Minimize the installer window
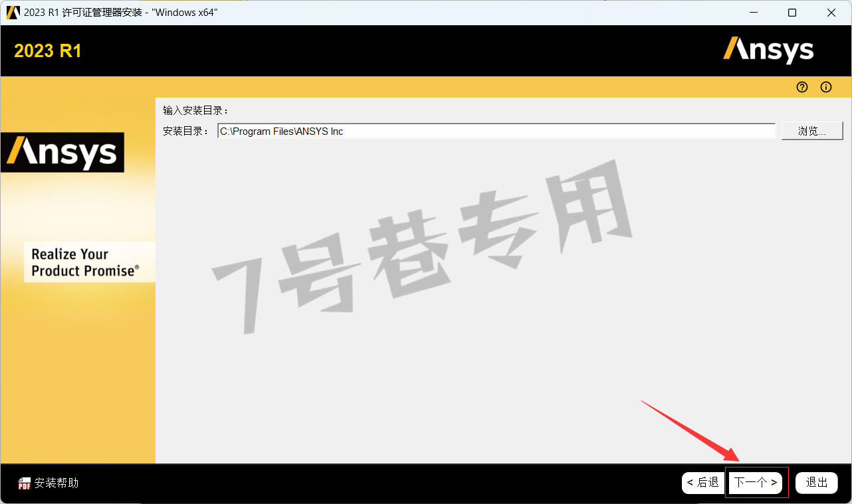 (x=753, y=13)
